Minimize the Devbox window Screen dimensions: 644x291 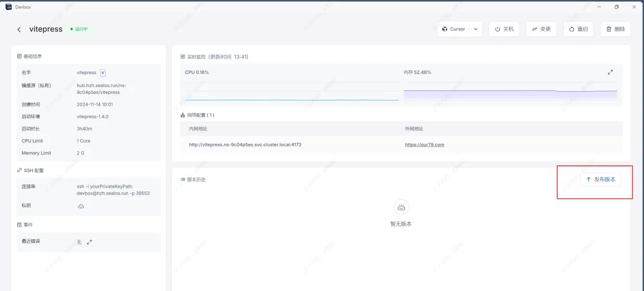(x=600, y=7)
